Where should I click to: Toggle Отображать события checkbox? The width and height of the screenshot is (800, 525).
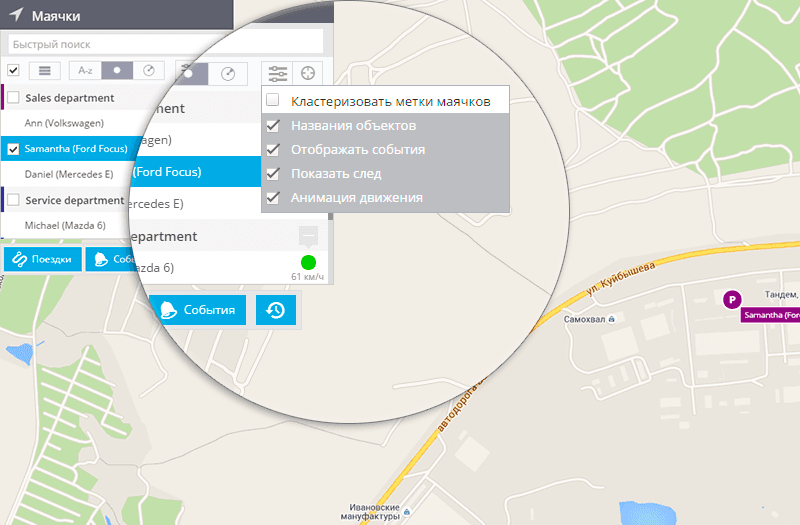(x=273, y=149)
